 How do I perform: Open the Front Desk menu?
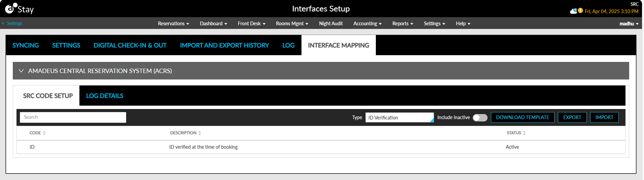pos(251,24)
